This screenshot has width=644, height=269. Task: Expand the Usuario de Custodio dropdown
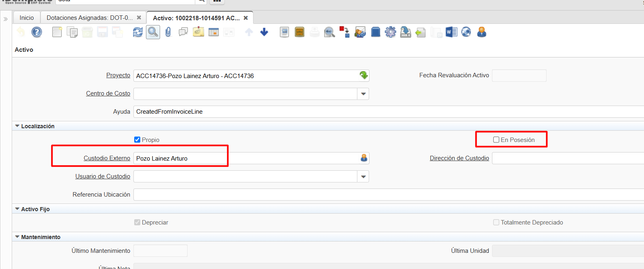pyautogui.click(x=363, y=177)
